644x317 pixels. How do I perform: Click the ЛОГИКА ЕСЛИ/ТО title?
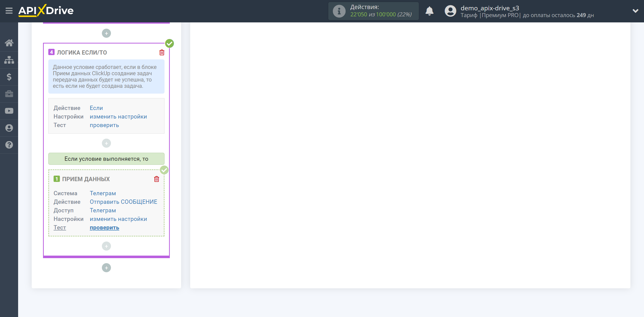[x=82, y=52]
